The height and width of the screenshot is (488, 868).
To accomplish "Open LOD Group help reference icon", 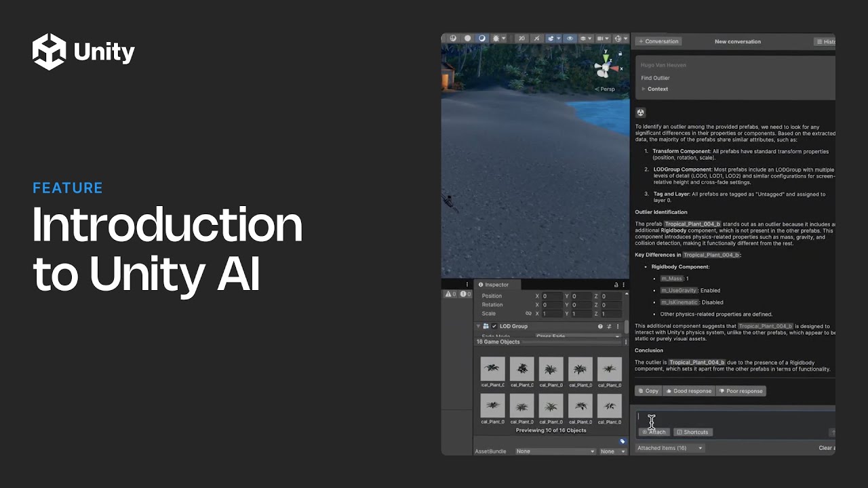I will (x=600, y=326).
